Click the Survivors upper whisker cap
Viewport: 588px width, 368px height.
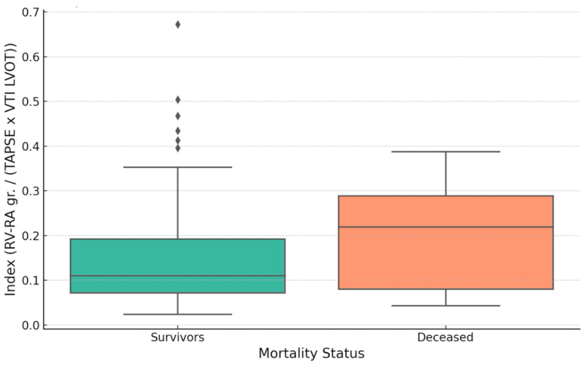point(178,167)
